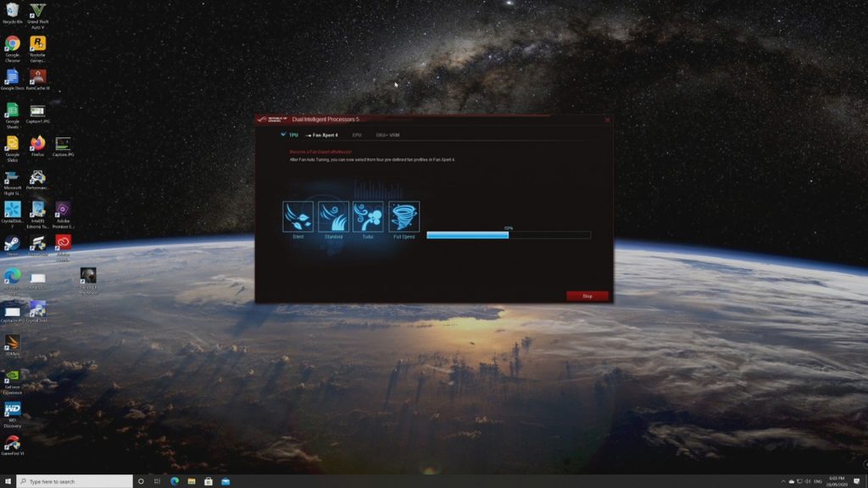Open Task View on the taskbar
Screen dimensions: 868x488
(157, 481)
